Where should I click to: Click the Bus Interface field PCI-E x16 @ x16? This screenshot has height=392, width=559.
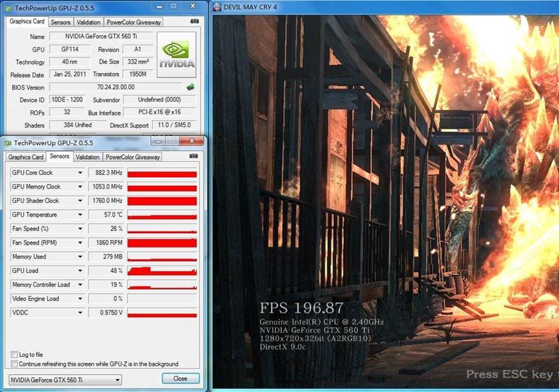click(160, 112)
